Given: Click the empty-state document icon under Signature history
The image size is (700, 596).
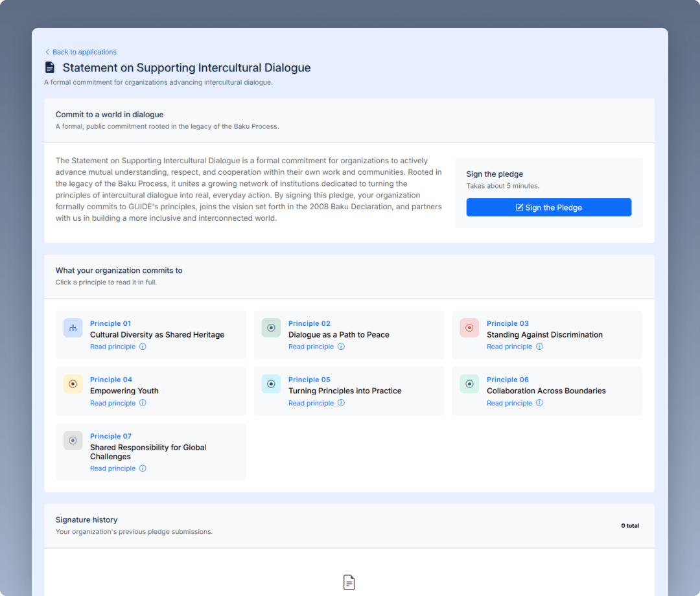Looking at the screenshot, I should pos(349,582).
